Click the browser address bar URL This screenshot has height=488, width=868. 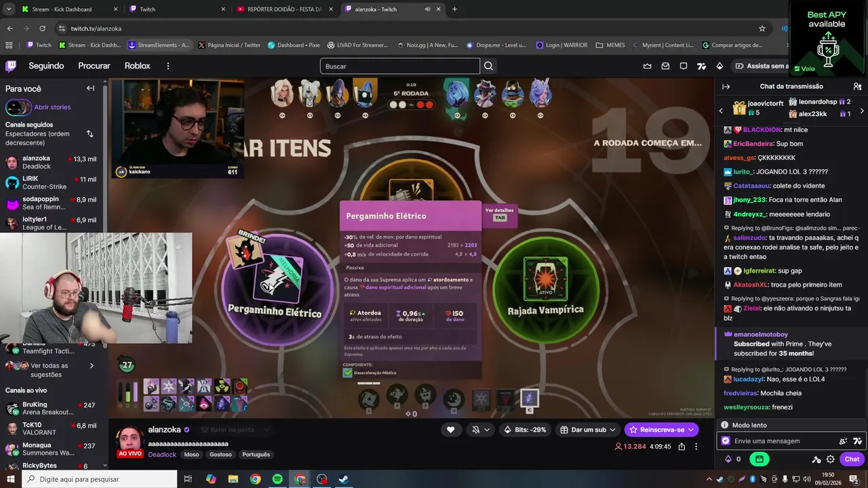(96, 28)
